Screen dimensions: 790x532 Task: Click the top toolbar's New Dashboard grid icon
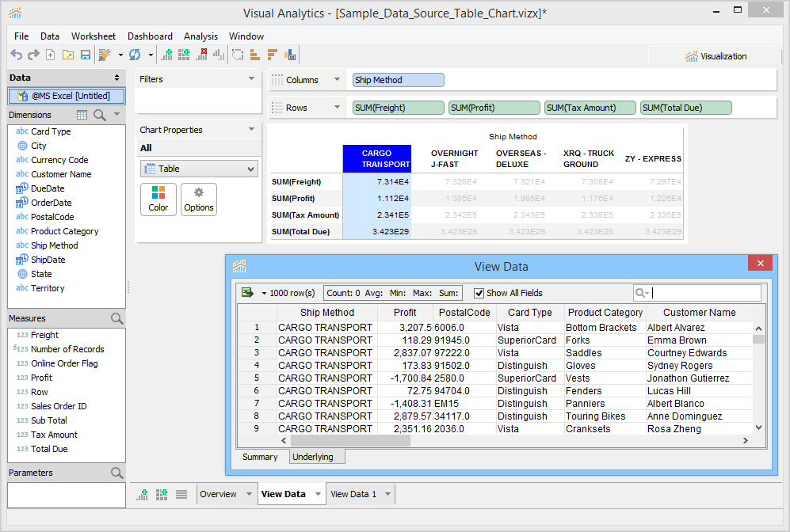click(x=184, y=55)
